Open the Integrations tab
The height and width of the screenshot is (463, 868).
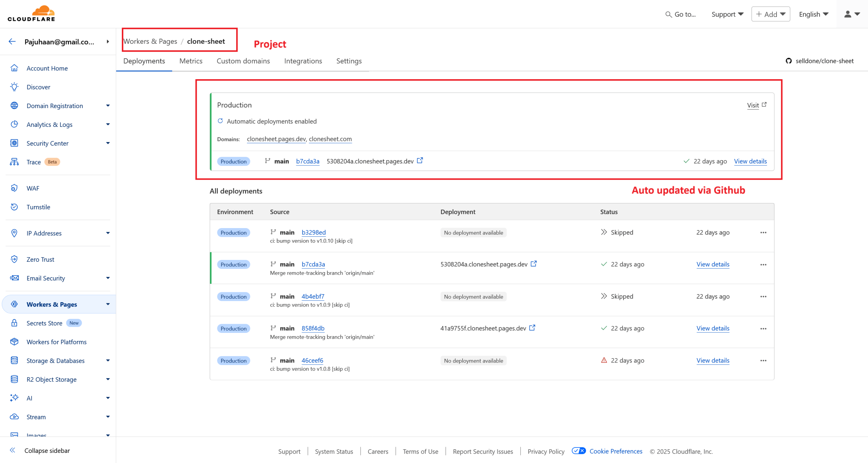pos(303,61)
